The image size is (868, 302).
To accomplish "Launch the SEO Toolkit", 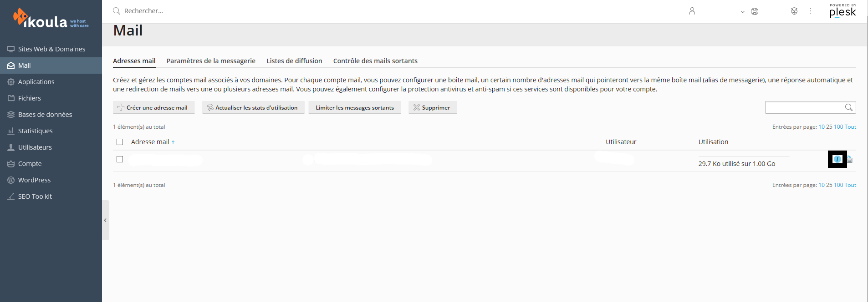I will [x=51, y=196].
